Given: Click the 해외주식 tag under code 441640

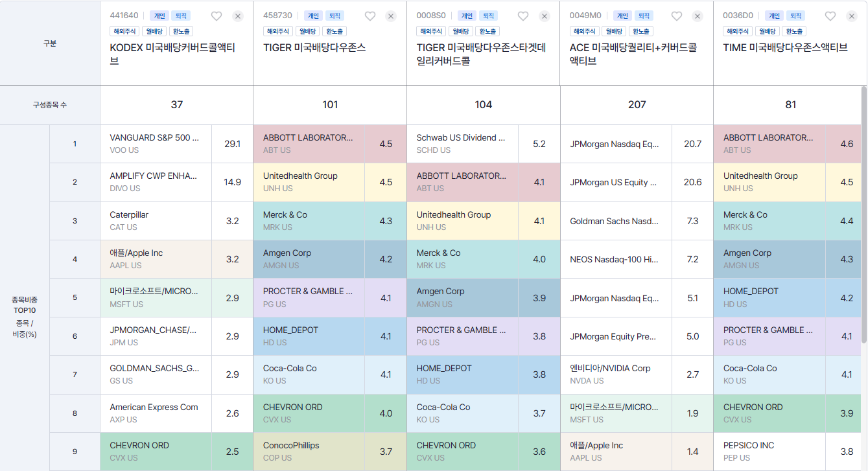Looking at the screenshot, I should 124,31.
